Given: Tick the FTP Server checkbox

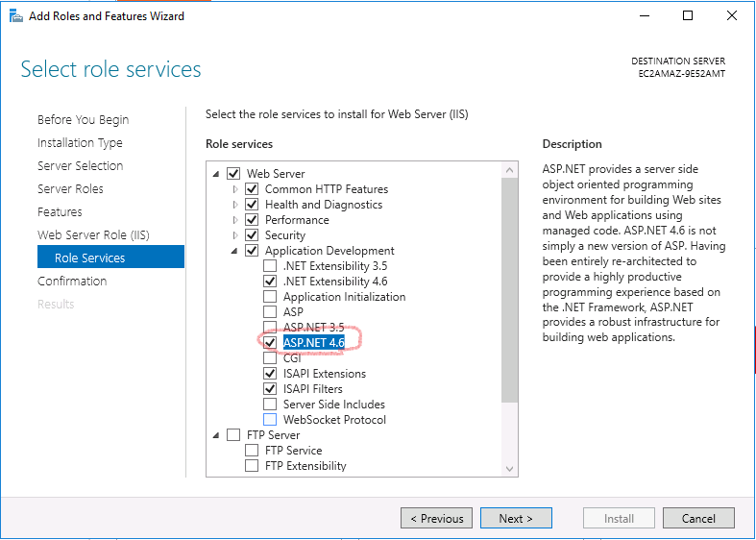Looking at the screenshot, I should pos(233,435).
